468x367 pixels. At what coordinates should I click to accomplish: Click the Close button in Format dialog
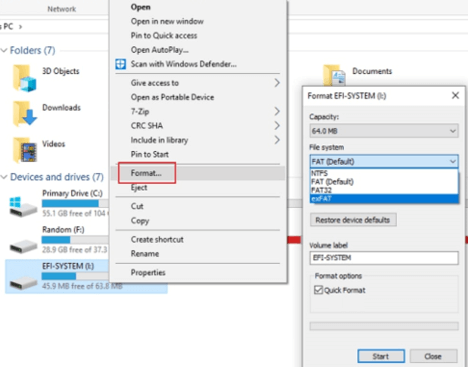pyautogui.click(x=433, y=356)
